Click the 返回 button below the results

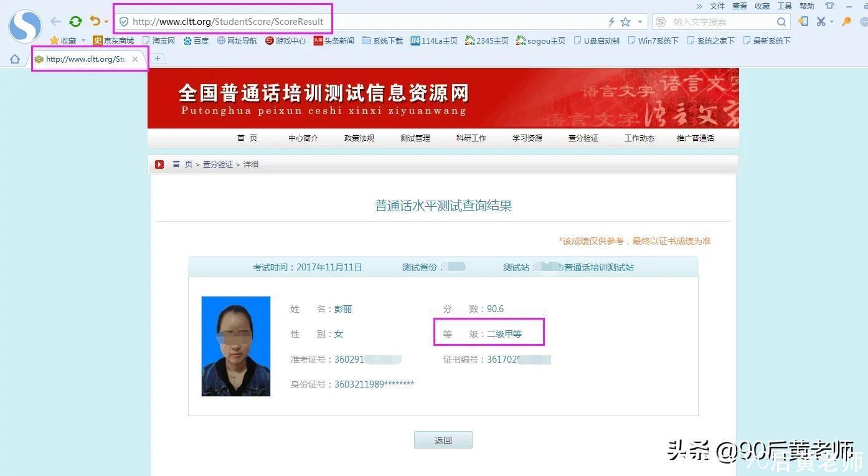tap(443, 439)
